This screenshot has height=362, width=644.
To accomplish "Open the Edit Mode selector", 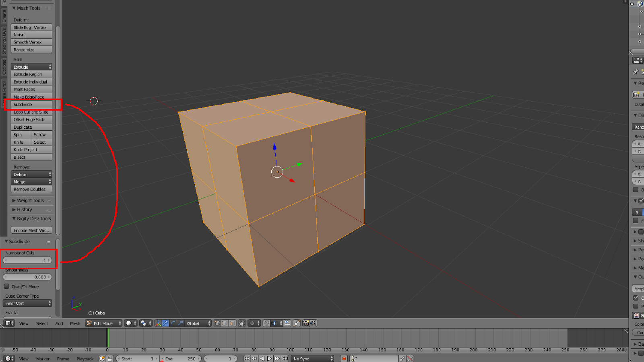I will 103,323.
